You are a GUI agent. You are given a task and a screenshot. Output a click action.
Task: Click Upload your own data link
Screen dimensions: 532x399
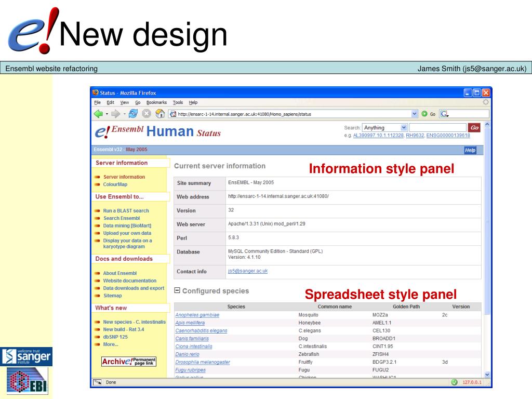pyautogui.click(x=127, y=233)
